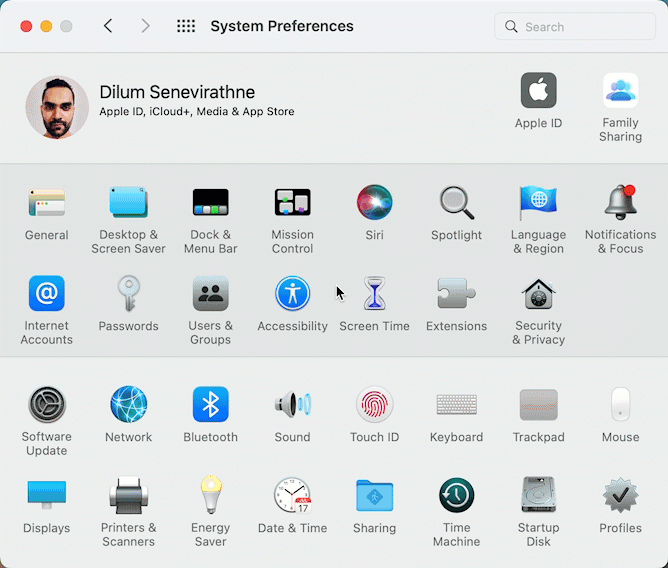Click the back arrow button
668x568 pixels.
(108, 26)
